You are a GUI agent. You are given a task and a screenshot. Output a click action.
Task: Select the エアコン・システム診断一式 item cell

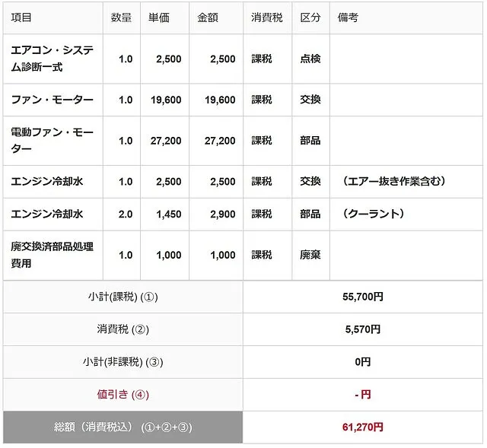[52, 59]
